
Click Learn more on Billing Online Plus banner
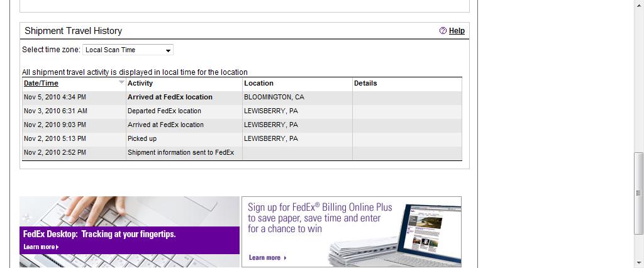268,258
